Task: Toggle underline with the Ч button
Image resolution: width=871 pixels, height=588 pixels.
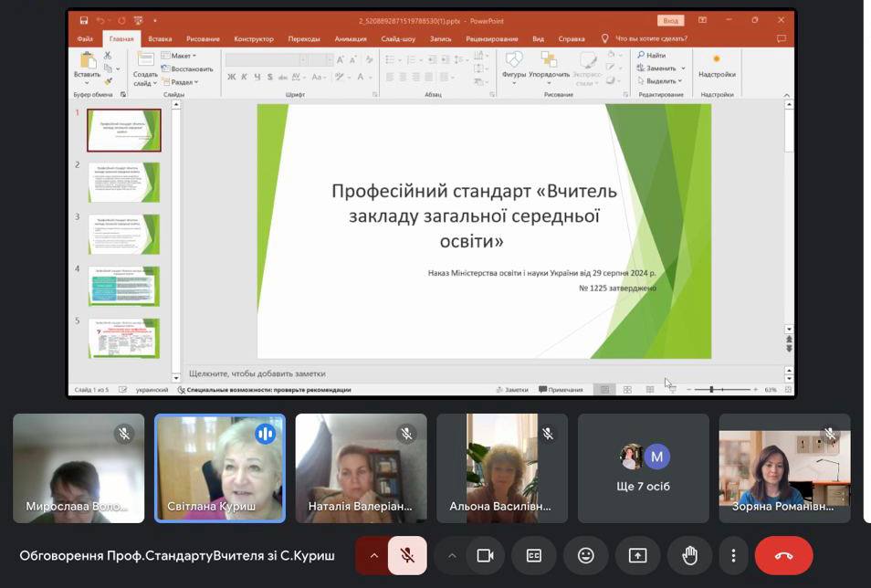Action: 257,77
